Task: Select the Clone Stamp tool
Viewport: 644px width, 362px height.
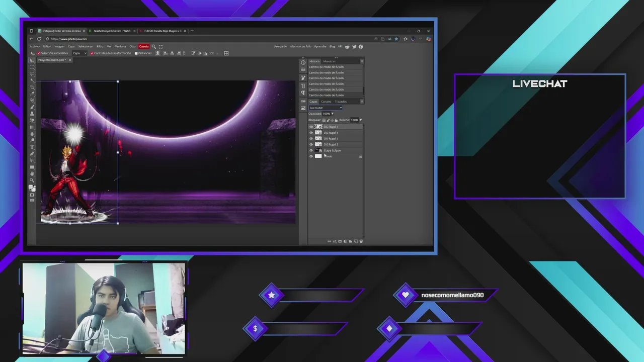Action: point(32,114)
